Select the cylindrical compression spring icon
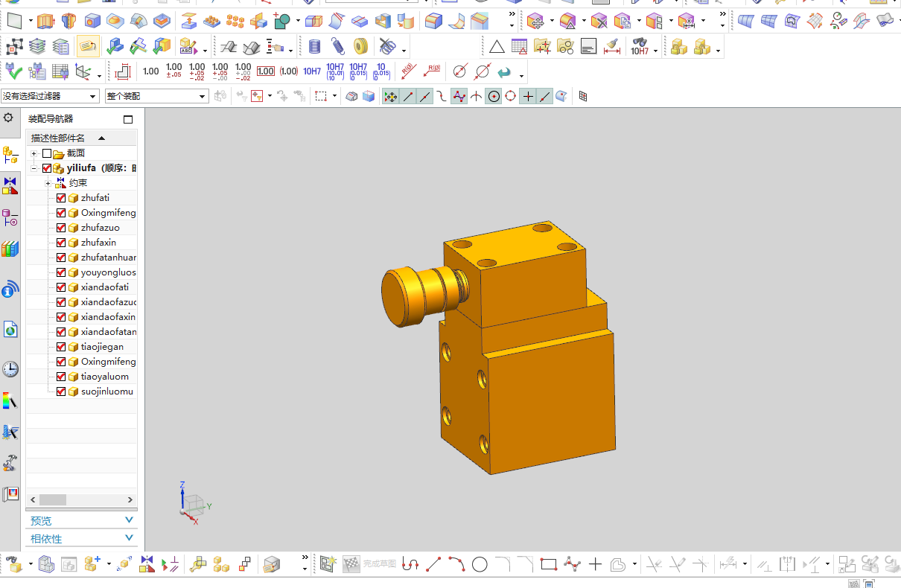 coord(314,47)
